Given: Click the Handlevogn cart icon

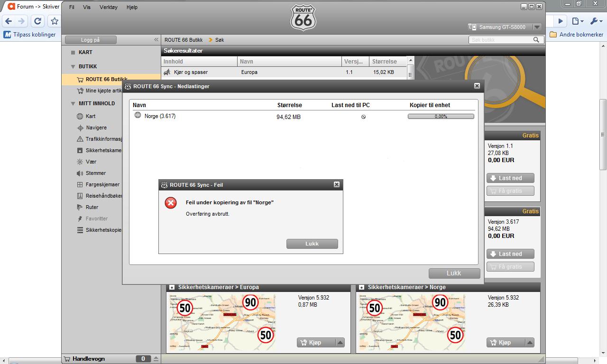Looking at the screenshot, I should pos(67,359).
